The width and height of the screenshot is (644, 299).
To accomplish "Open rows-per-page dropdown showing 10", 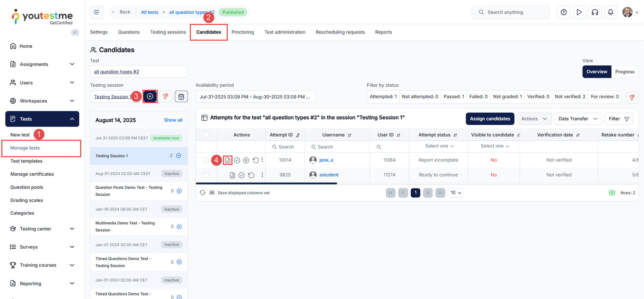I will pos(455,193).
